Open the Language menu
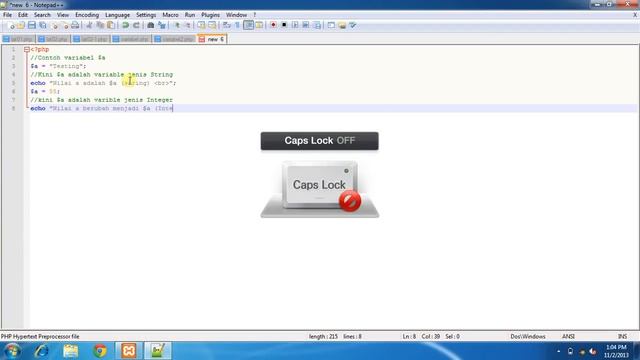This screenshot has height=360, width=640. click(118, 15)
